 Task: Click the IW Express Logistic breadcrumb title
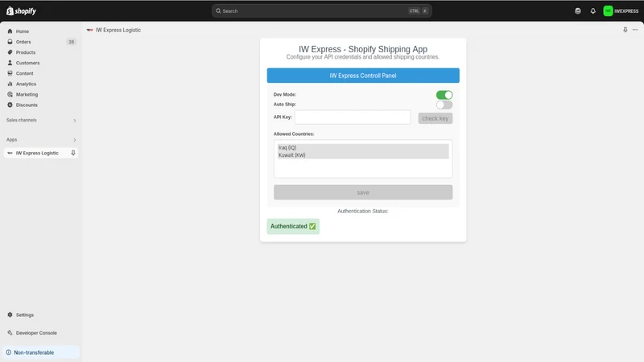(118, 30)
